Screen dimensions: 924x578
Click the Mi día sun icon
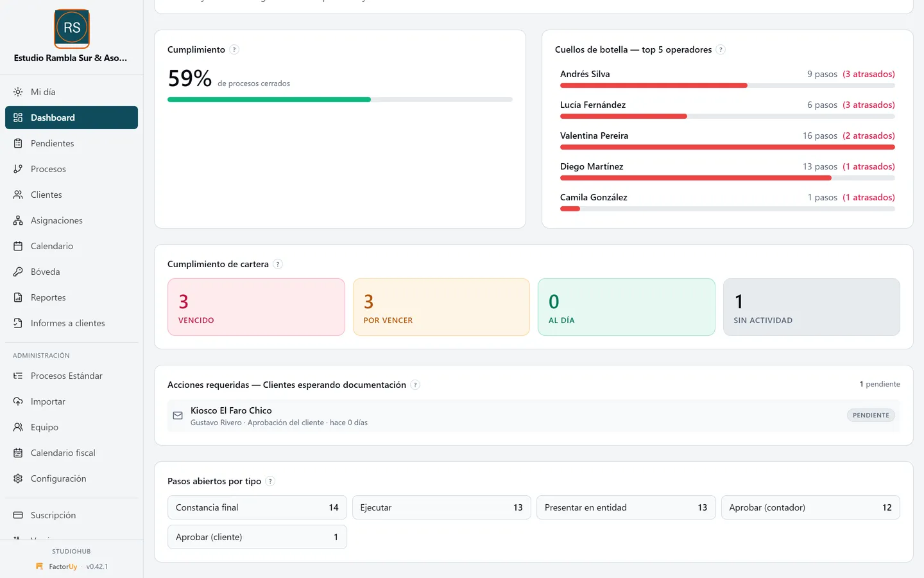18,92
